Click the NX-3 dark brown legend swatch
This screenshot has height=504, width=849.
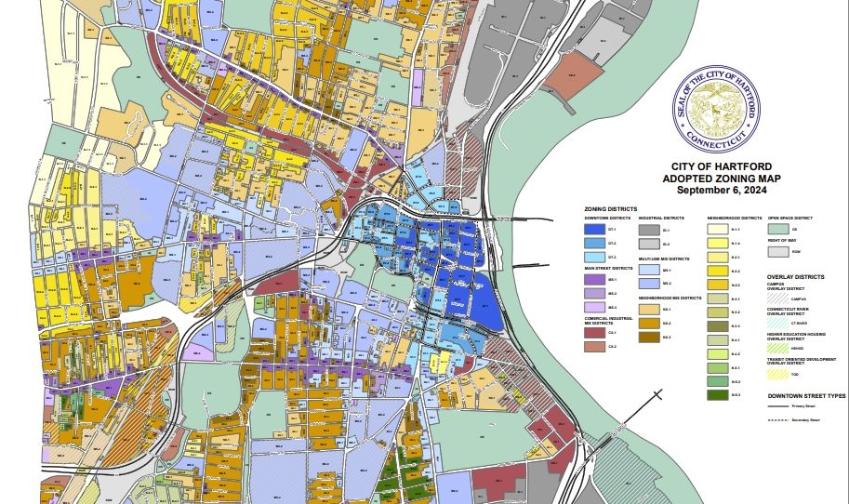click(x=649, y=337)
